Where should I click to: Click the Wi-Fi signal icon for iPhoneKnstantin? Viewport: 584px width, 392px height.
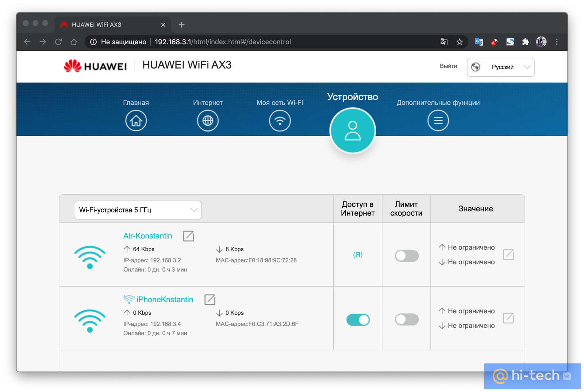point(90,321)
